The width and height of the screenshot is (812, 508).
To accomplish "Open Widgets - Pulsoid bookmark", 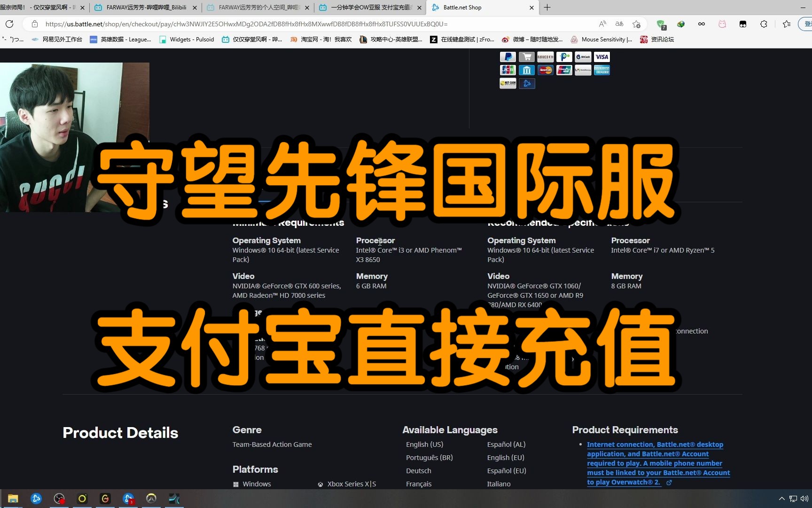I will [x=187, y=40].
